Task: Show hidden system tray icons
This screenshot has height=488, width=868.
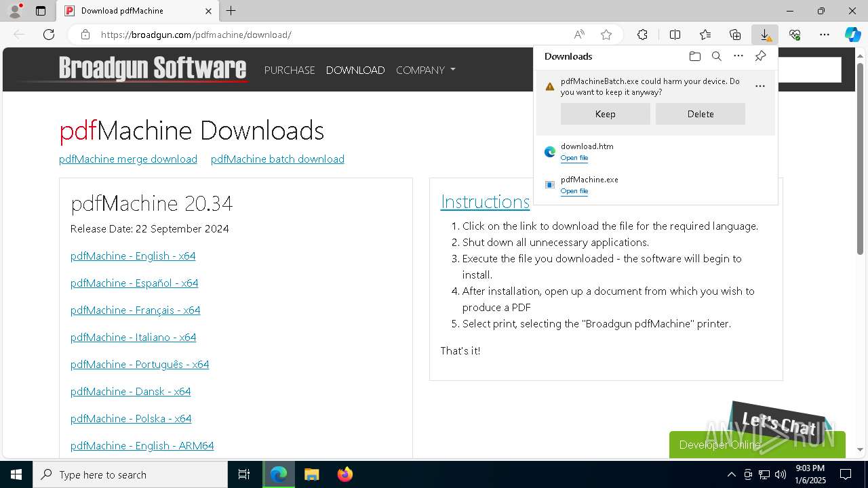Action: 732,474
